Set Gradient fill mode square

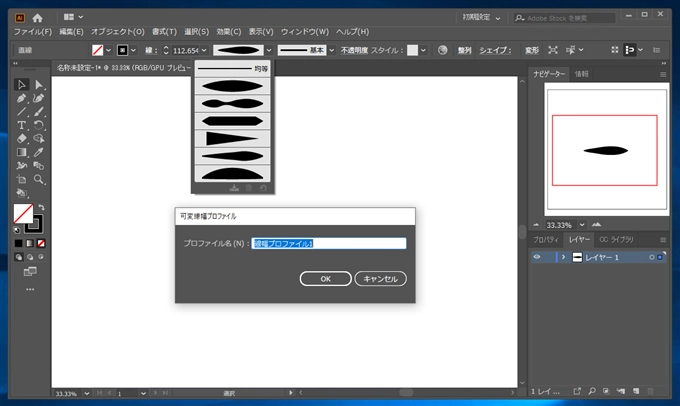coord(29,243)
